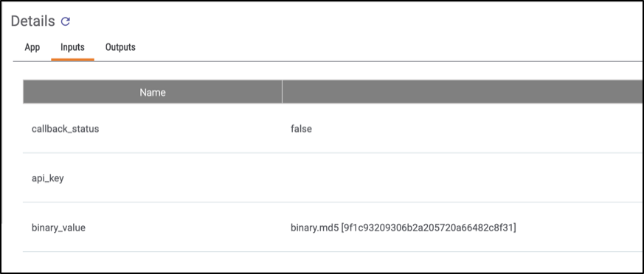This screenshot has height=274, width=644.
Task: Switch to the App tab
Action: pyautogui.click(x=32, y=47)
